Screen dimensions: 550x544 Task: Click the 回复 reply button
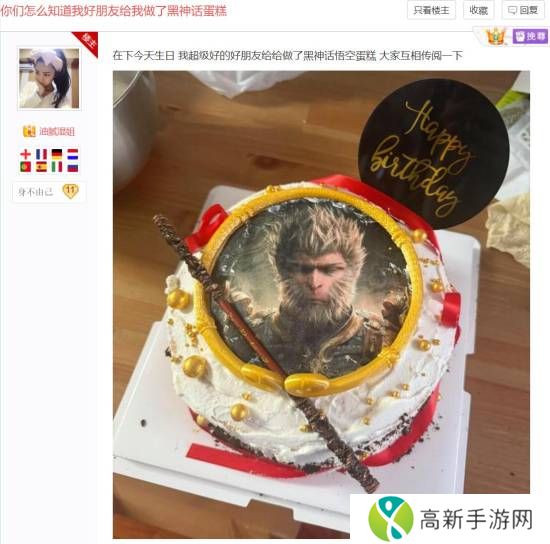[523, 10]
